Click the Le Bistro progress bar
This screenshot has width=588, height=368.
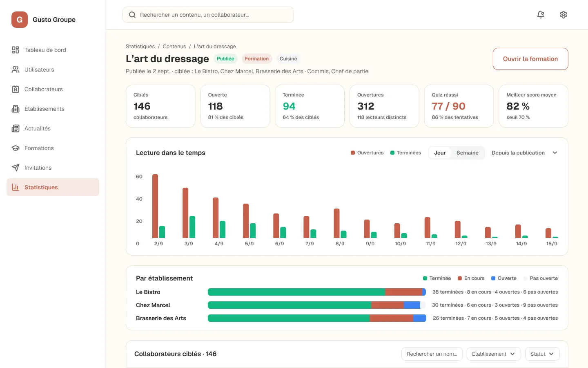click(317, 292)
